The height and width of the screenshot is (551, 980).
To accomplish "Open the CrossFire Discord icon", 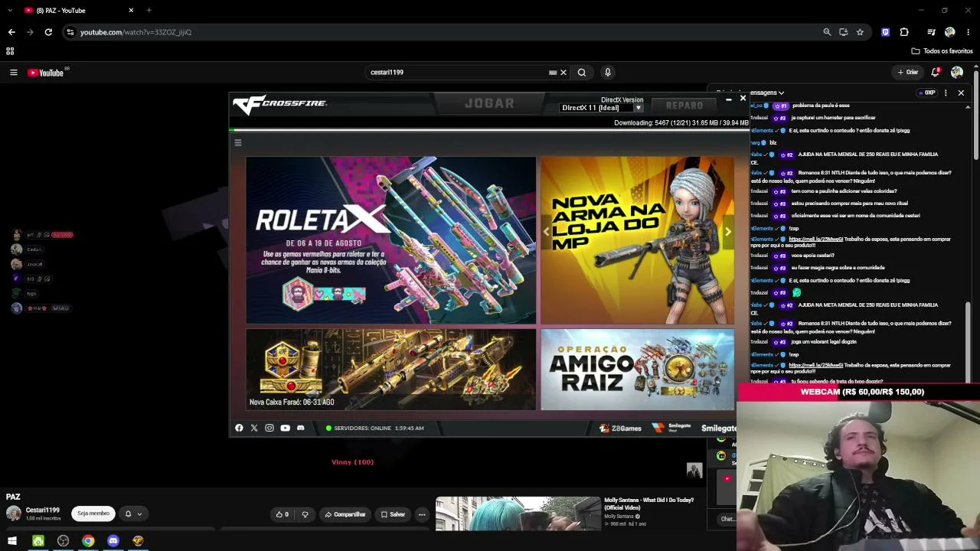I will 301,428.
